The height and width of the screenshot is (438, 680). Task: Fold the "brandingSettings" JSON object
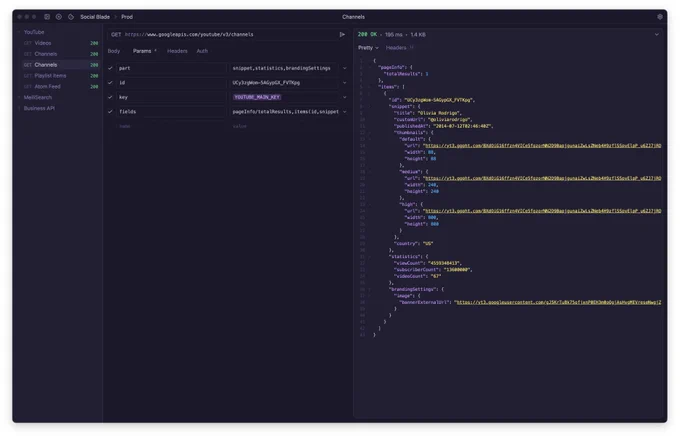pos(370,289)
